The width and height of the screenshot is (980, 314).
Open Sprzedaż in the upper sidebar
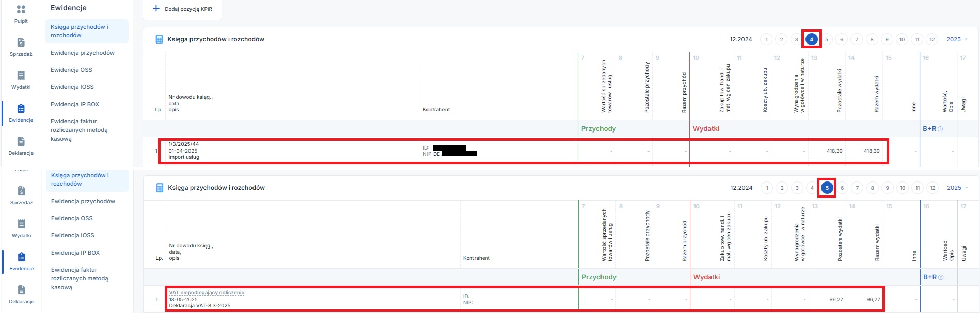(x=21, y=46)
